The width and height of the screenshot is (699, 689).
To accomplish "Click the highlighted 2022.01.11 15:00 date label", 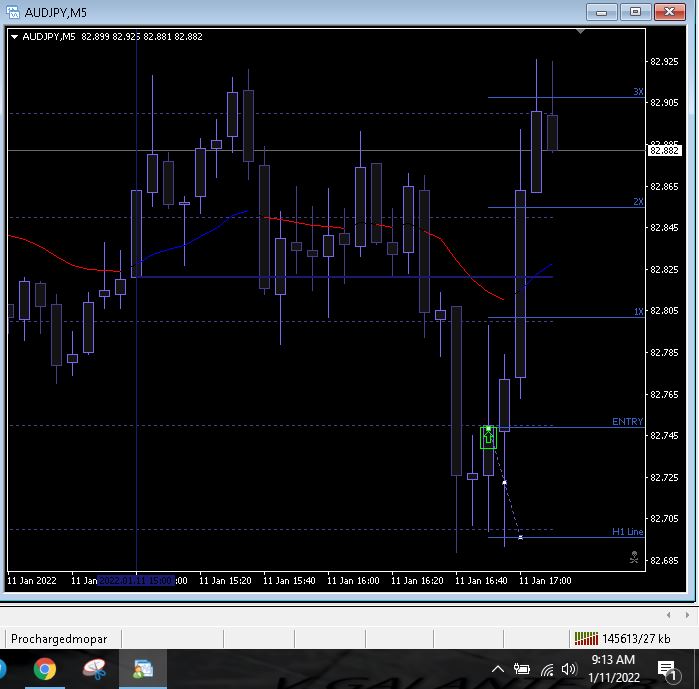I will (x=136, y=581).
